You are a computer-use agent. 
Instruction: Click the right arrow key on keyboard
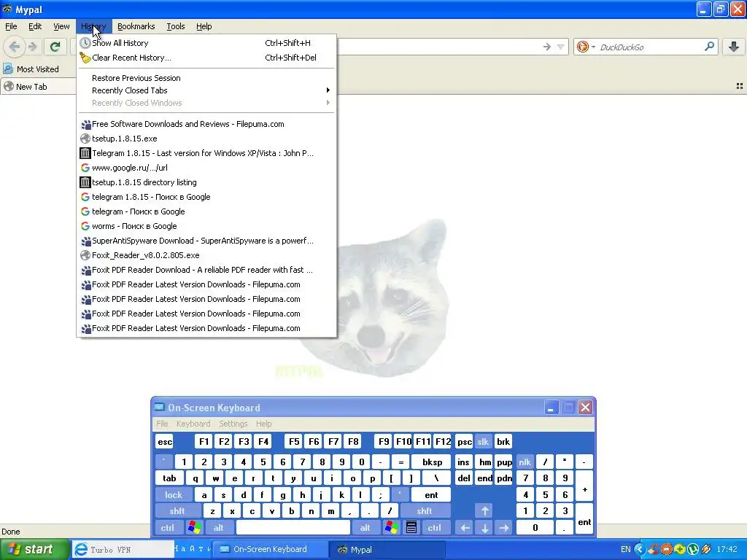pyautogui.click(x=503, y=528)
